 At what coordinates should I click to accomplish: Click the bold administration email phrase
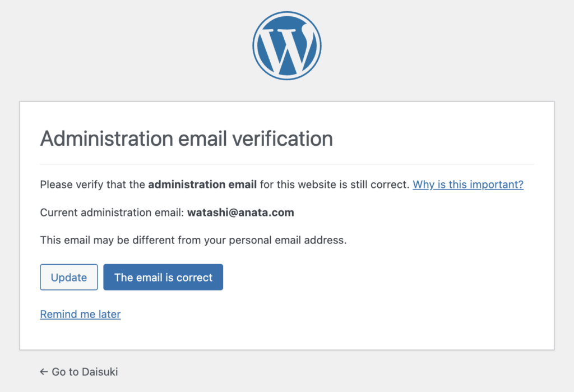(x=202, y=185)
